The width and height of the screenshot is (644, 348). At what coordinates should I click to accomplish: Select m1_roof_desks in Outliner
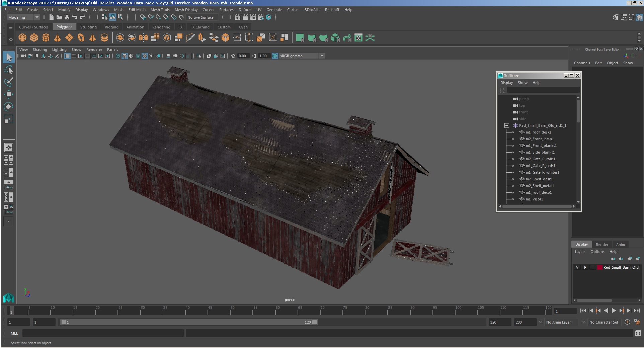[538, 132]
